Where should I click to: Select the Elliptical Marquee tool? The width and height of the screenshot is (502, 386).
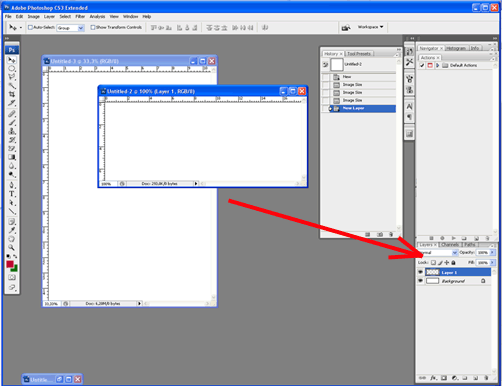click(12, 69)
